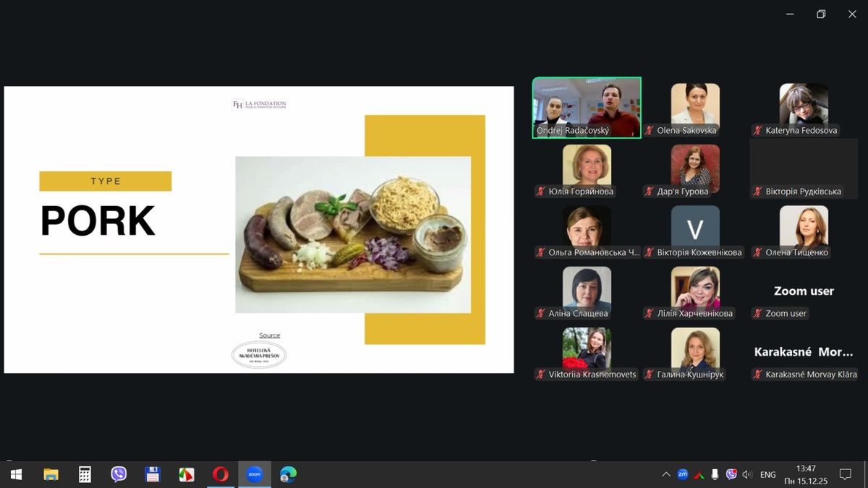Expand hidden system tray icons chevron
The width and height of the screenshot is (868, 488).
665,474
